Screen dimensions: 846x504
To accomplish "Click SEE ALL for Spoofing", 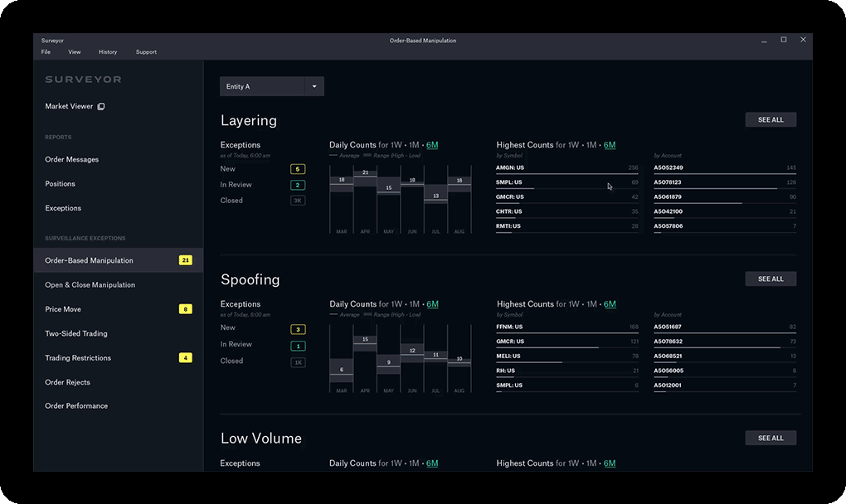I will 771,279.
